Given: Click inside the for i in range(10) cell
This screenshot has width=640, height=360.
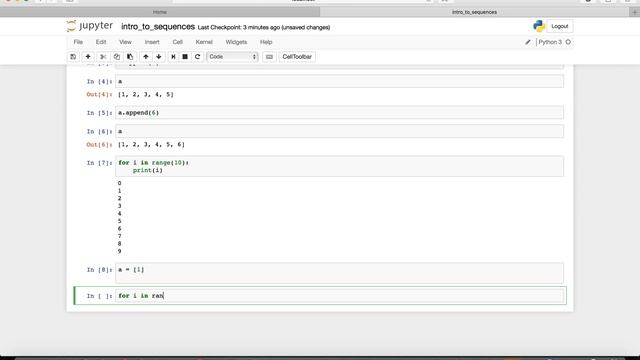Looking at the screenshot, I should pyautogui.click(x=340, y=166).
